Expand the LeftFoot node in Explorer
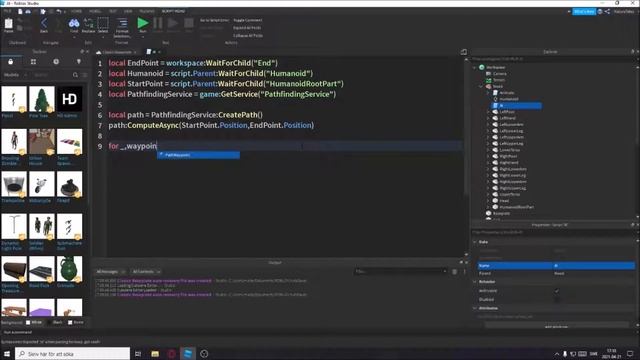 tap(488, 112)
